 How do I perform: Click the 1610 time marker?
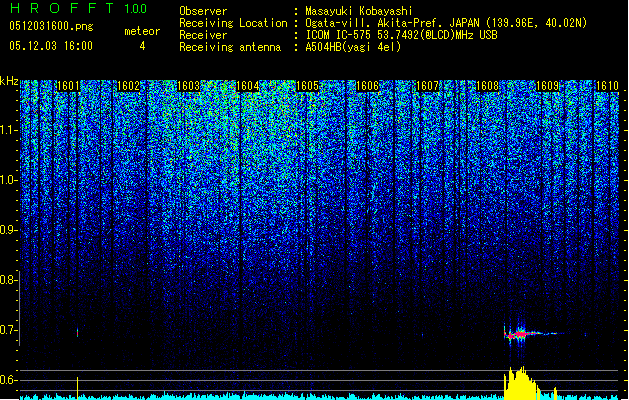point(607,86)
